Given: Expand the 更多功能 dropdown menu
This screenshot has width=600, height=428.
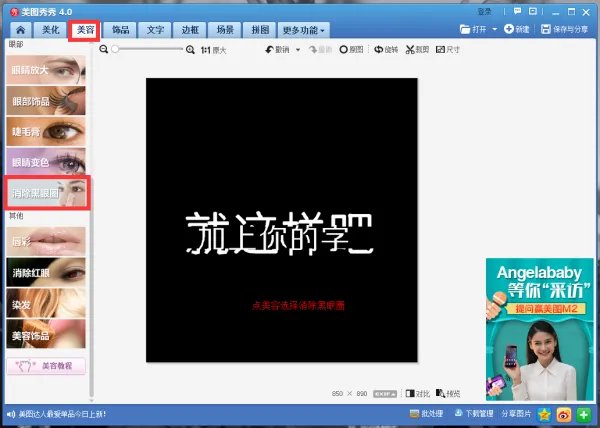Looking at the screenshot, I should coord(303,30).
